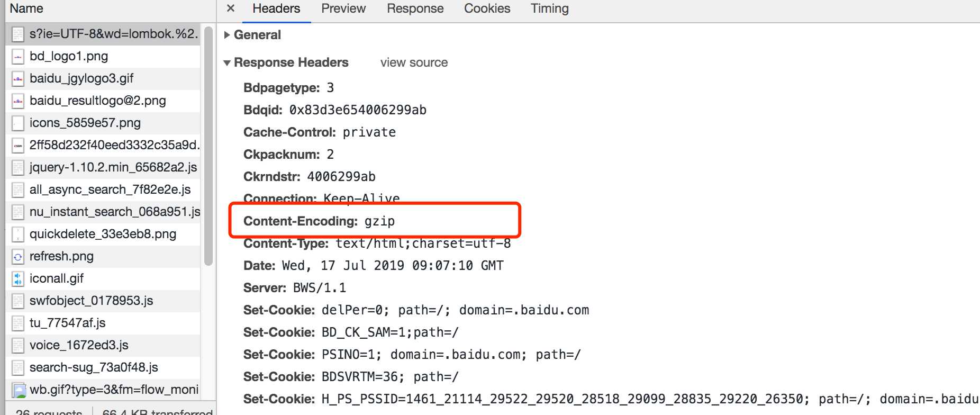980x415 pixels.
Task: Click Bdqid value 0x83d3e654006299ab
Action: click(x=358, y=110)
